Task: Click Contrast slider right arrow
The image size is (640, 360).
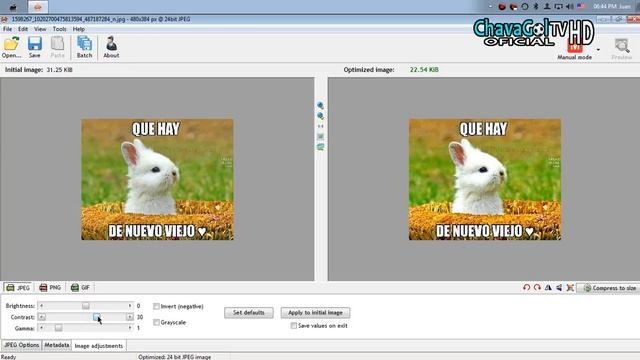Action: (x=130, y=317)
